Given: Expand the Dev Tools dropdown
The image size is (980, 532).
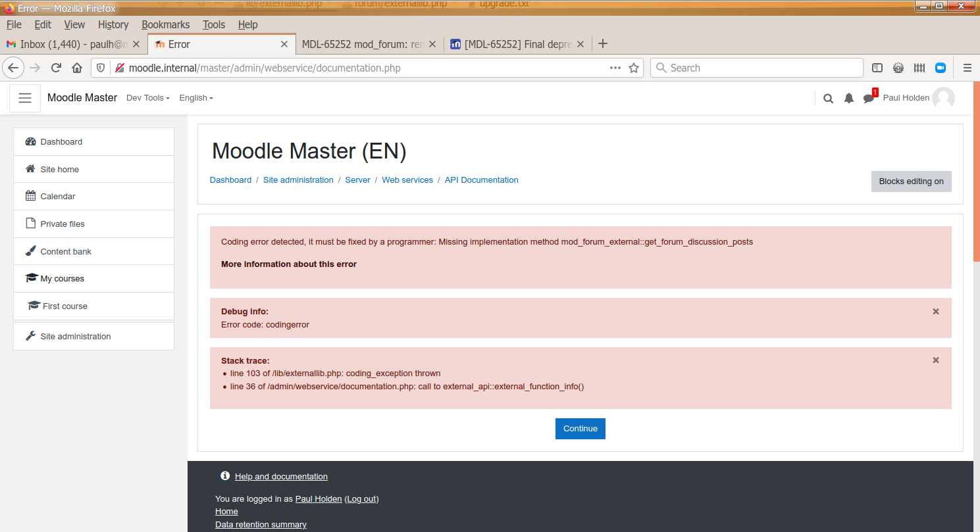Looking at the screenshot, I should tap(148, 98).
